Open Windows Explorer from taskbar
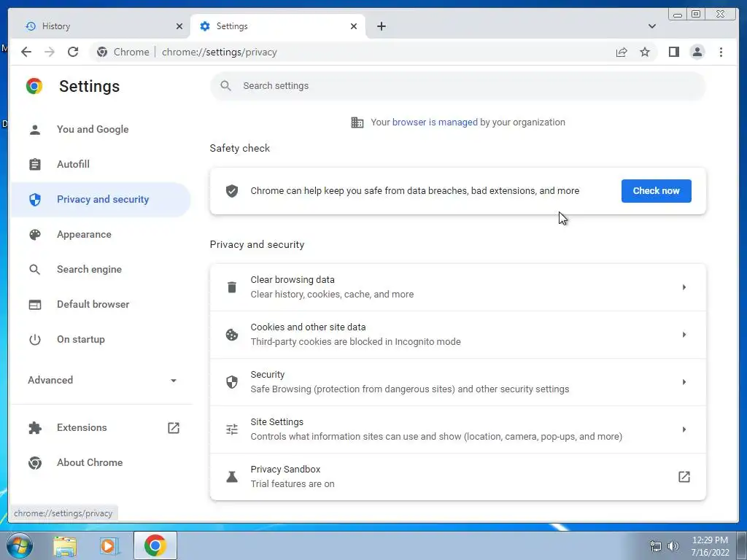 (65, 545)
